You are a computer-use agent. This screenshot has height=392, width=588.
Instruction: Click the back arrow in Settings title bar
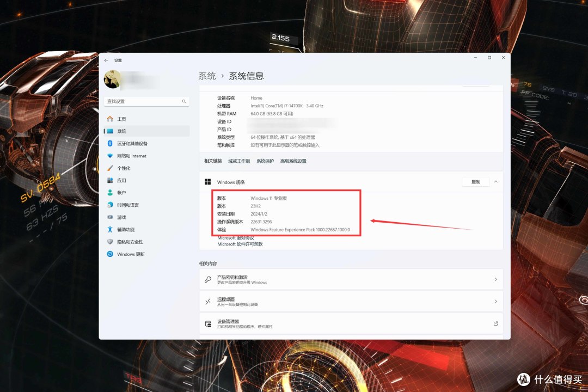tap(106, 60)
